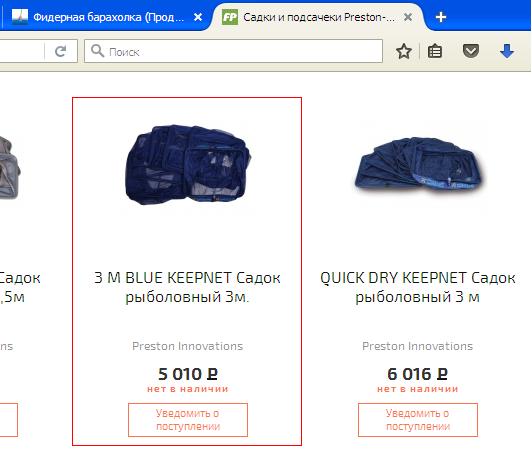Focus the Поиск search field
This screenshot has height=465, width=532.
coord(233,51)
